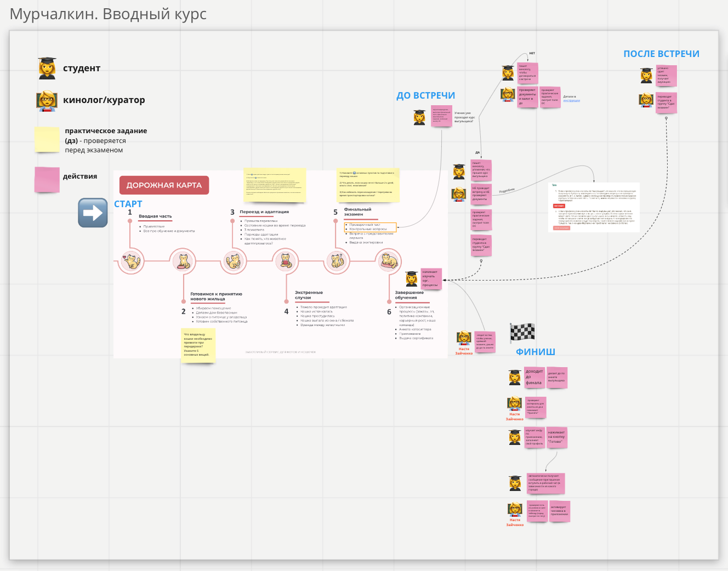Viewport: 728px width, 571px height.
Task: Select the 'доходит до финала' sticky note
Action: click(534, 377)
